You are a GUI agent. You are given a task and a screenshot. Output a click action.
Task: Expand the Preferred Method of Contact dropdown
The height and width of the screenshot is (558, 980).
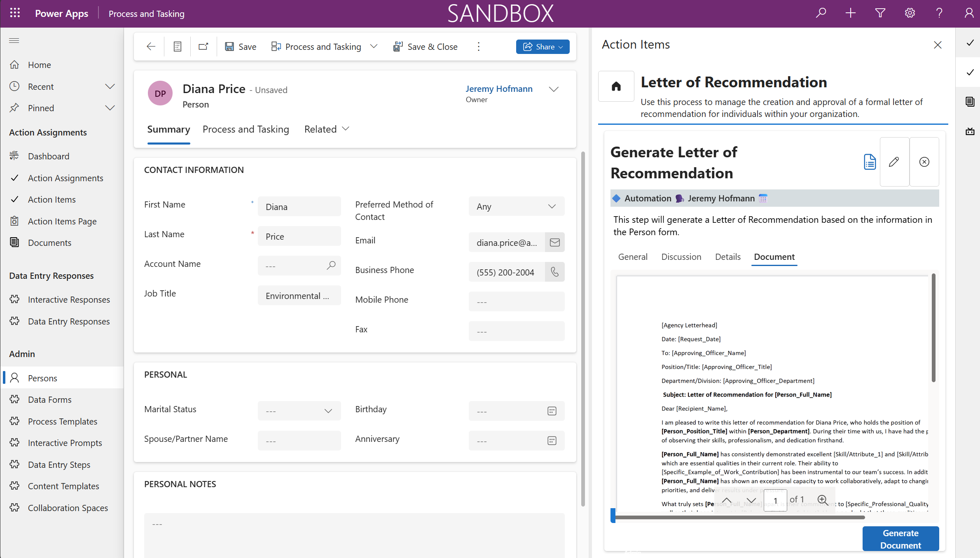tap(552, 207)
